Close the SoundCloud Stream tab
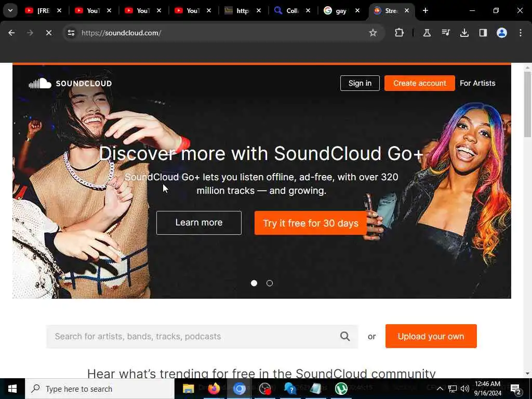The width and height of the screenshot is (532, 399). coord(406,10)
